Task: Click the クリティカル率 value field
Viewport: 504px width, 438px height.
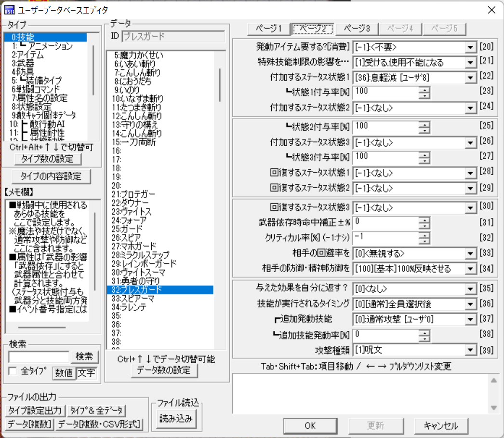Action: coord(386,237)
